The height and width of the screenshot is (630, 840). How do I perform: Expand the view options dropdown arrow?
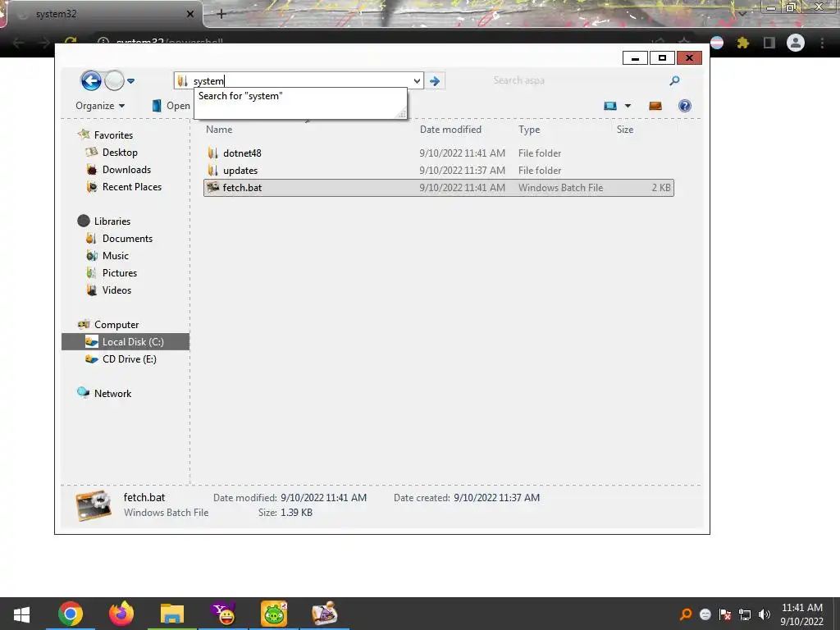click(x=628, y=106)
